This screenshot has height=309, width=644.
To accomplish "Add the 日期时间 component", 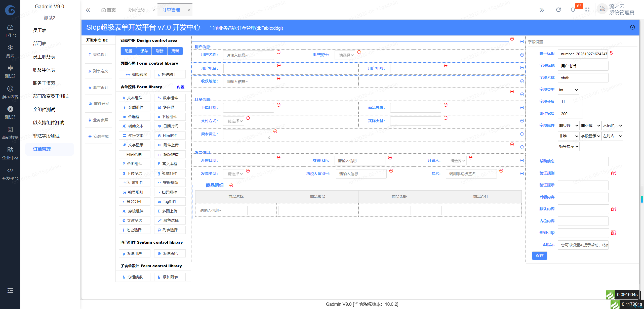I will click(170, 126).
